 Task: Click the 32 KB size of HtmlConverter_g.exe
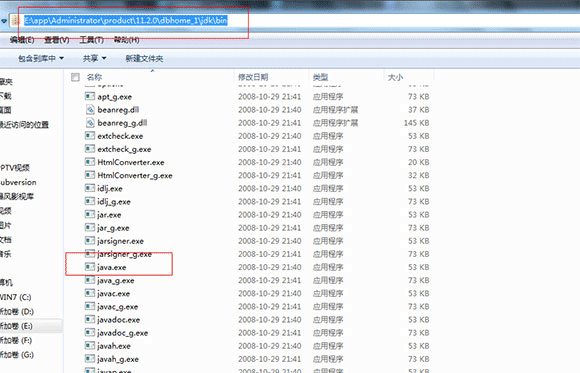point(419,175)
